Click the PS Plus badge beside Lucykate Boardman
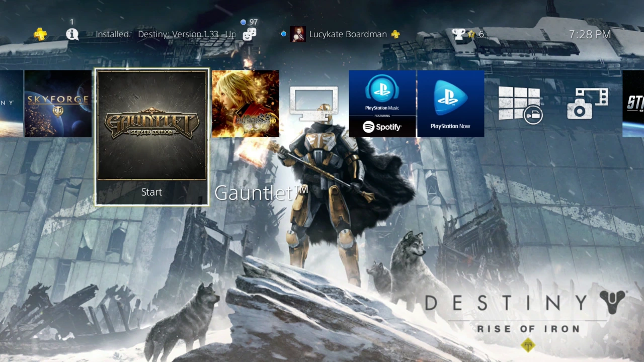The height and width of the screenshot is (362, 644). [x=396, y=34]
